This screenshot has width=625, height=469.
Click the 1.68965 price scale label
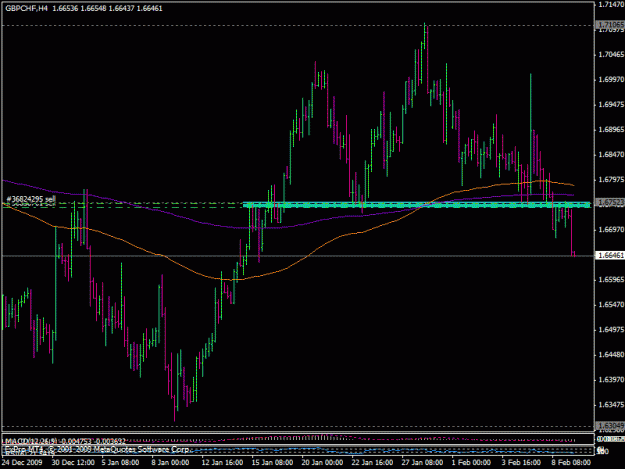611,130
